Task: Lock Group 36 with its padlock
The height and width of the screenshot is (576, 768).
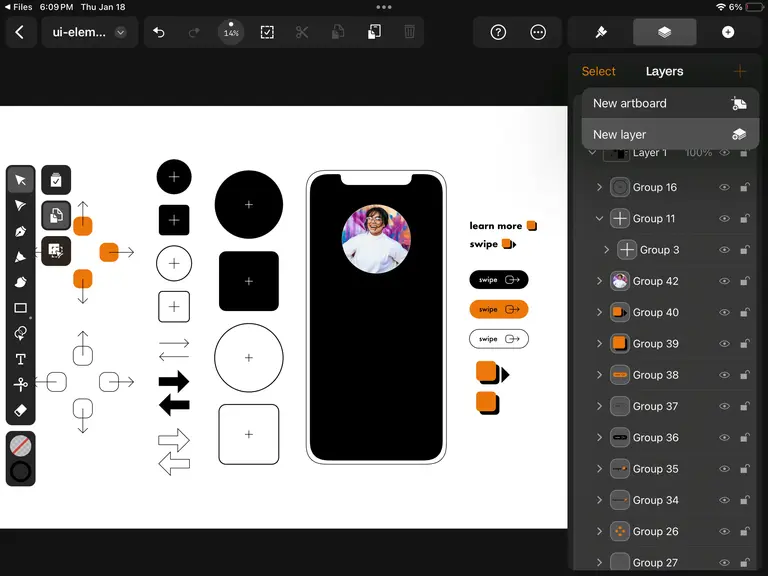Action: (744, 437)
